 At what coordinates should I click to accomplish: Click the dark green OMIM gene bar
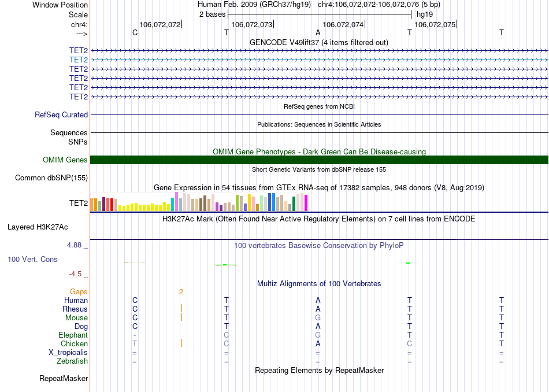pyautogui.click(x=319, y=160)
